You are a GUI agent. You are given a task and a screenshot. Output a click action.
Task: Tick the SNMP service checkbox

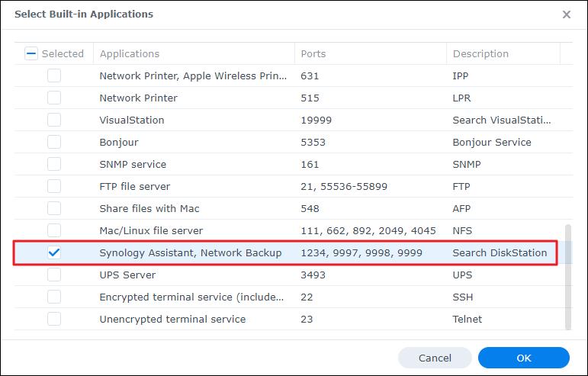point(54,164)
